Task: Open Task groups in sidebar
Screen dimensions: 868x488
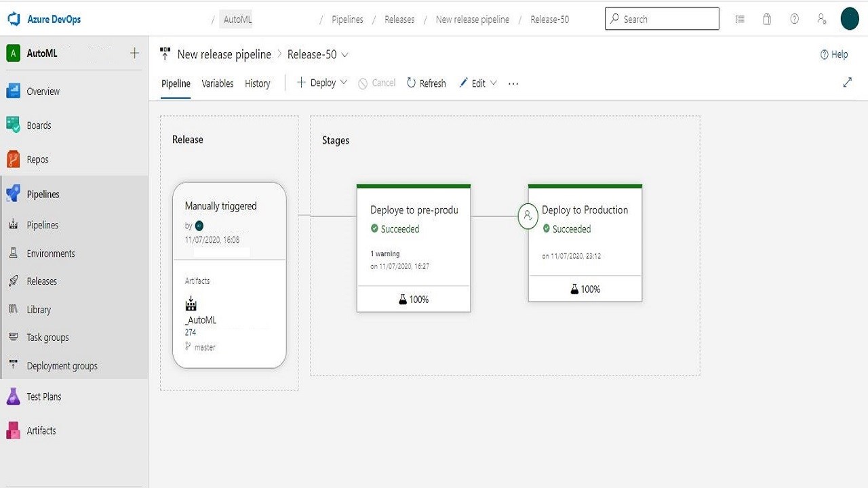Action: click(48, 337)
